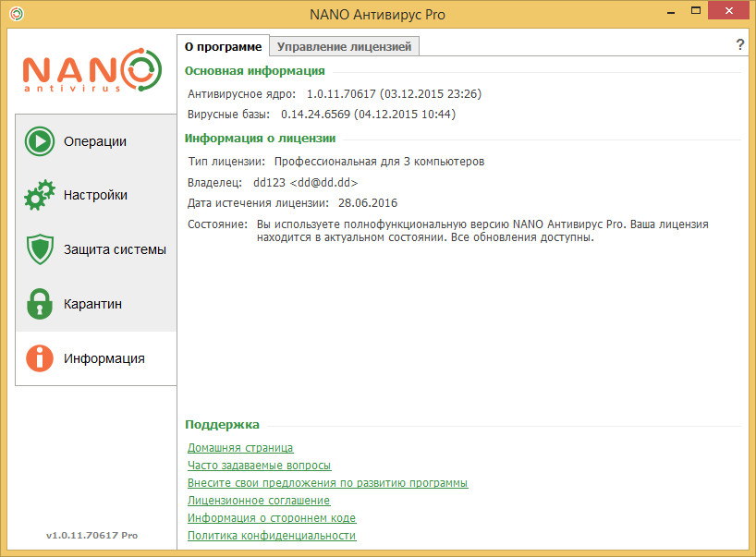Click the Поддержка heading

(x=222, y=425)
